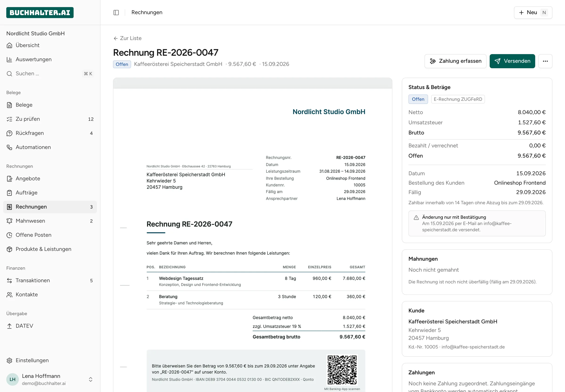Click the Neu button

coord(533,12)
